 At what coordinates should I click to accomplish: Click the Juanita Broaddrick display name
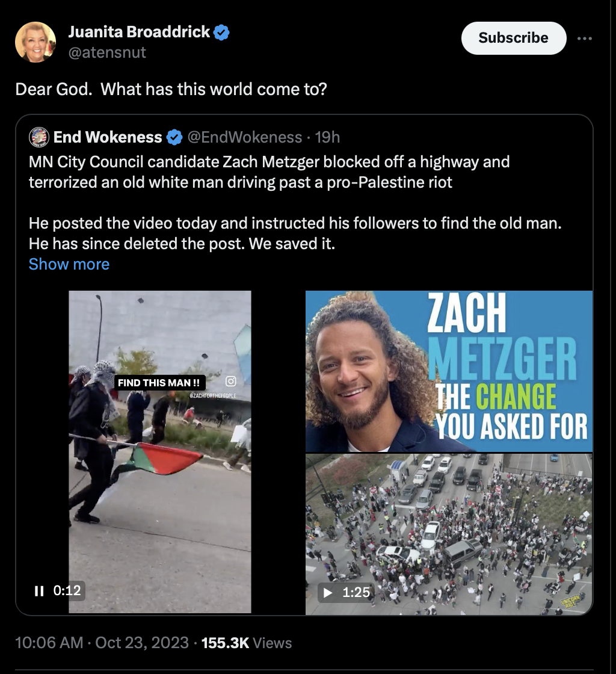click(x=139, y=32)
